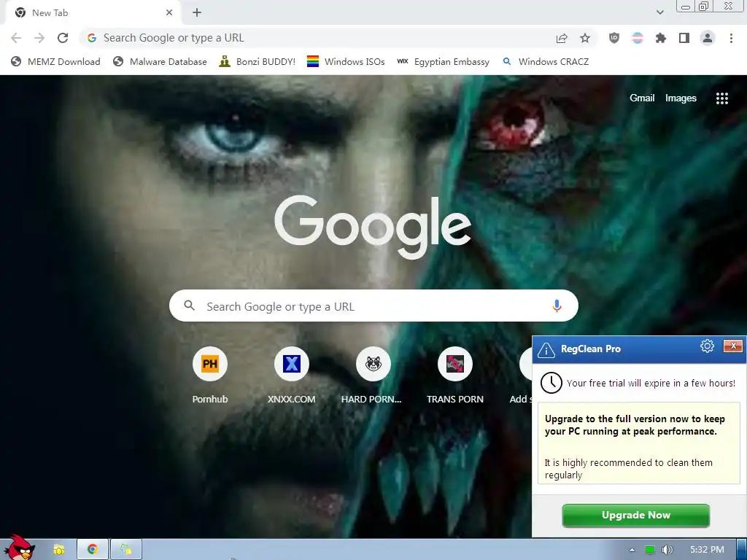Close the New Tab tab
Viewport: 747px width, 560px height.
pyautogui.click(x=169, y=13)
